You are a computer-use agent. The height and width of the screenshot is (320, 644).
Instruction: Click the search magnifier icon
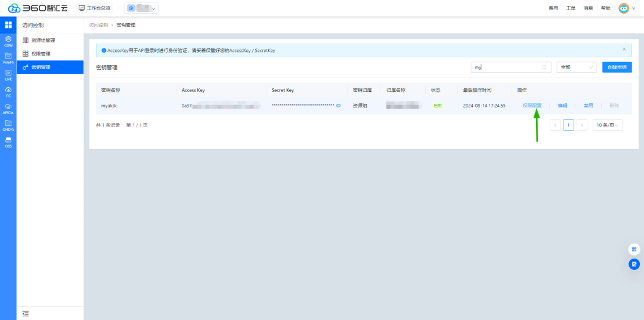544,67
